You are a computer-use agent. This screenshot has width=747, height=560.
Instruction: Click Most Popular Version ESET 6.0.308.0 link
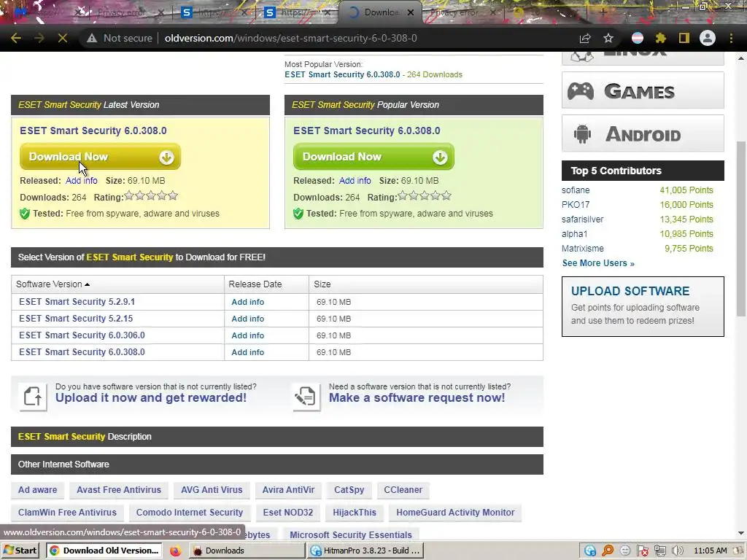342,75
